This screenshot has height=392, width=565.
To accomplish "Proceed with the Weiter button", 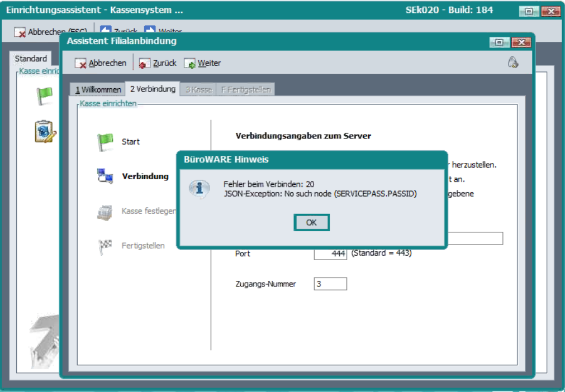I will 202,63.
